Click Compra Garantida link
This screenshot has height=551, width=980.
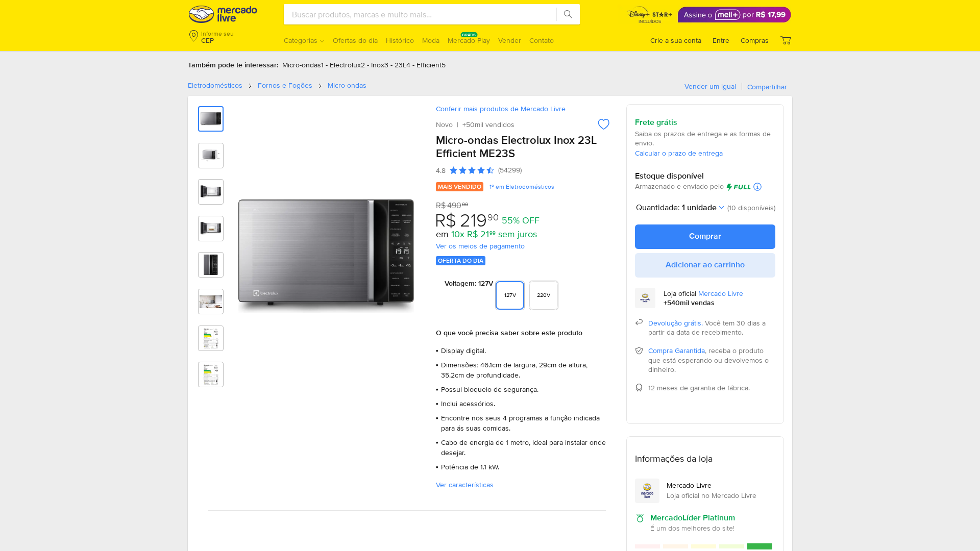click(x=676, y=351)
